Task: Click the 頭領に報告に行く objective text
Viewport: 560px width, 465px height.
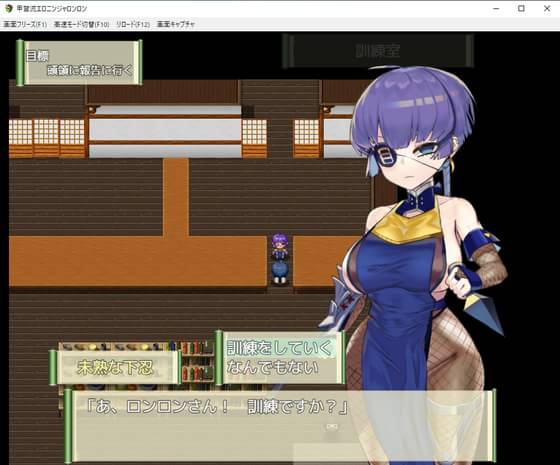Action: (90, 70)
